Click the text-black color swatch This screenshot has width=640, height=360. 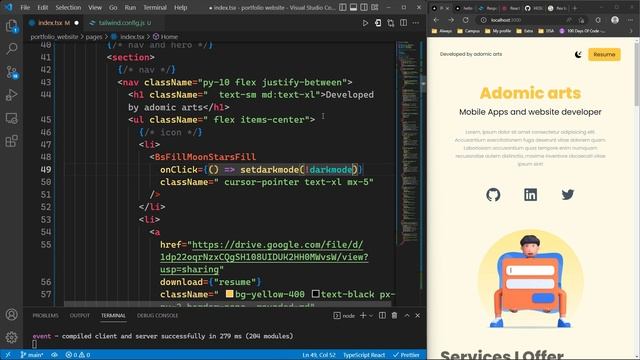[316, 294]
